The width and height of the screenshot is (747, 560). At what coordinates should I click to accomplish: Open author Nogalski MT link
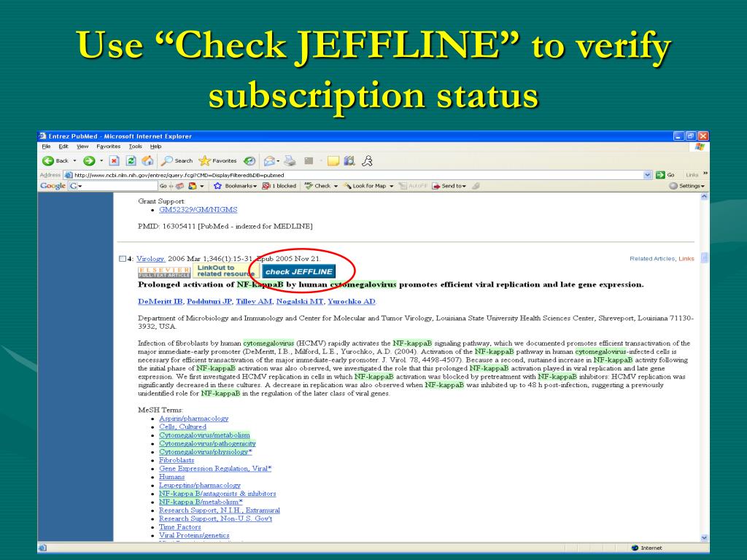(x=300, y=301)
